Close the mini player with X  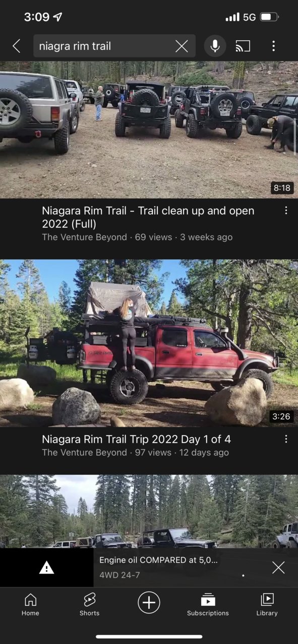(278, 568)
